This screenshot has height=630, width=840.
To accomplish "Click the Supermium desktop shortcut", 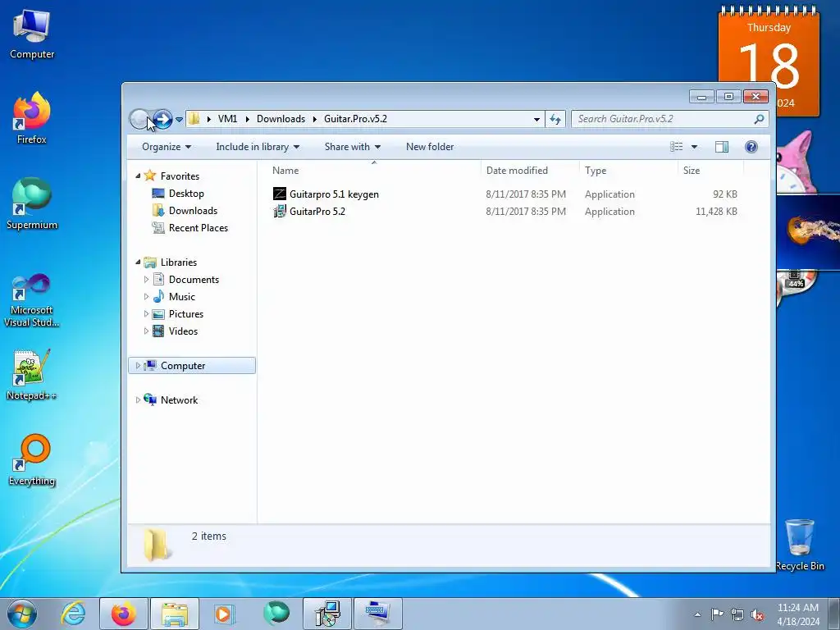I will coord(32,204).
